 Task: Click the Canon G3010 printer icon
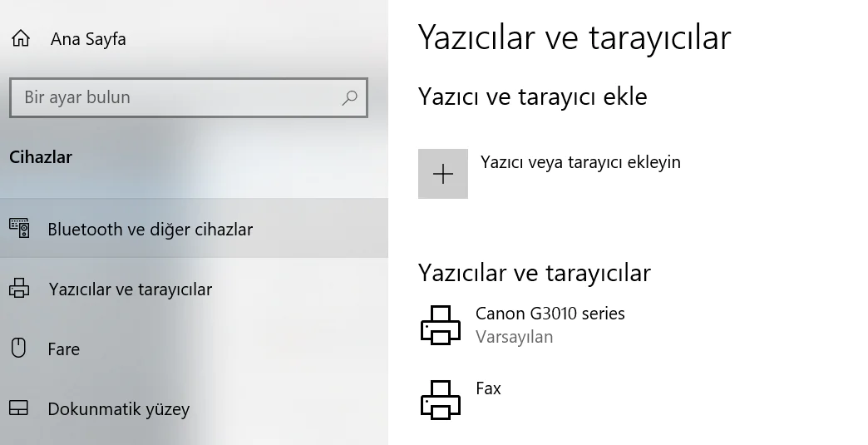point(440,324)
